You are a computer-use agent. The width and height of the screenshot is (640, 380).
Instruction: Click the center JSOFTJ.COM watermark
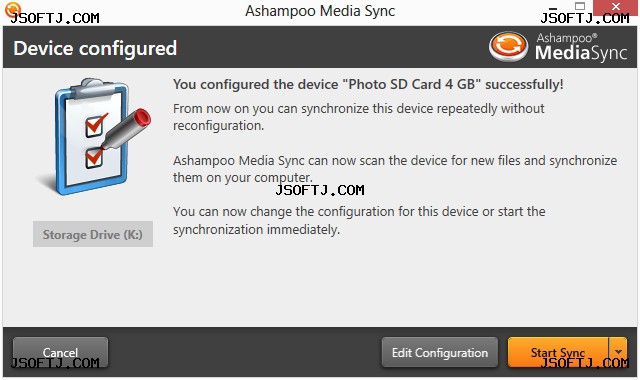320,190
